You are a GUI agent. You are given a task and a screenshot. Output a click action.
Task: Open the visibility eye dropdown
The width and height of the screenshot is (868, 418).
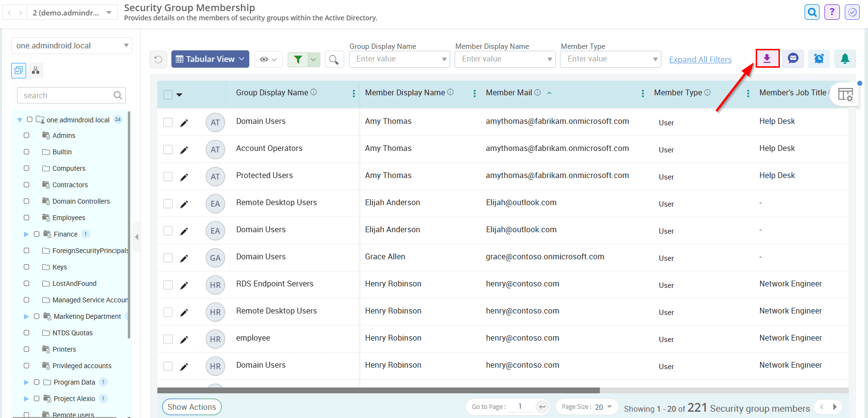point(268,59)
